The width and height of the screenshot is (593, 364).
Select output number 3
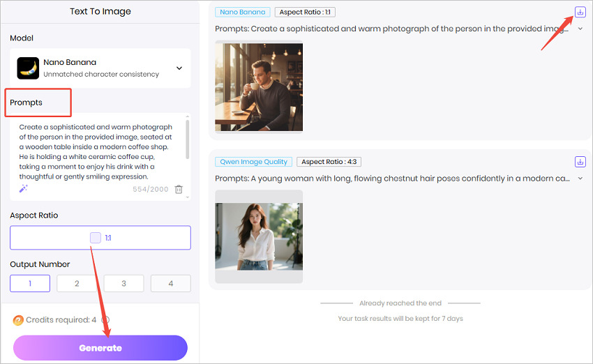(x=123, y=283)
